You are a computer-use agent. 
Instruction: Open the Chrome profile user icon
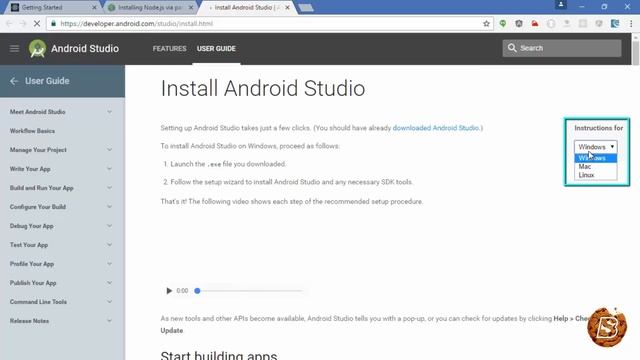561,4
